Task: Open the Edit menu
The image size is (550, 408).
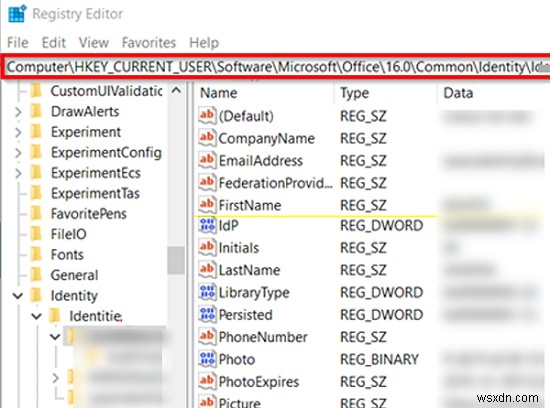Action: coord(54,43)
